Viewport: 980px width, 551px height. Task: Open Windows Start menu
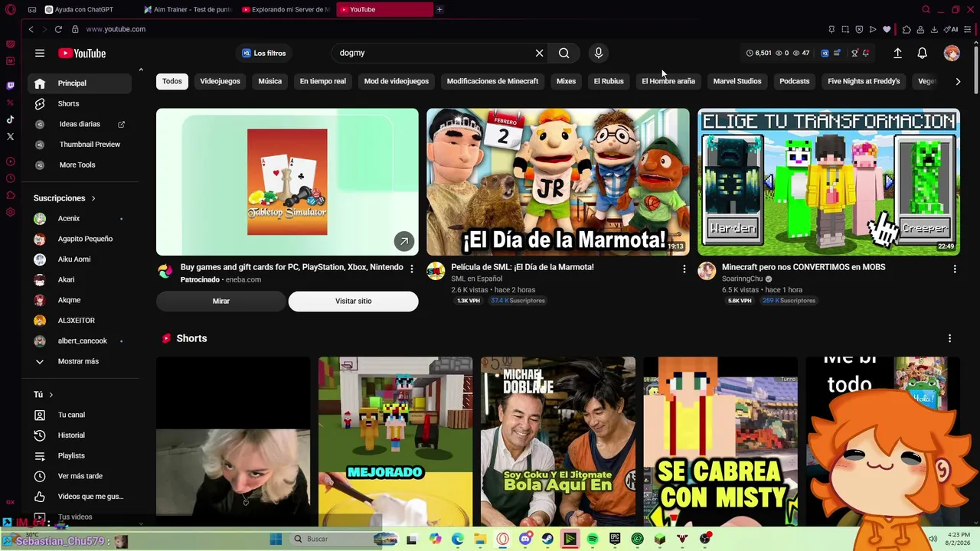point(276,539)
